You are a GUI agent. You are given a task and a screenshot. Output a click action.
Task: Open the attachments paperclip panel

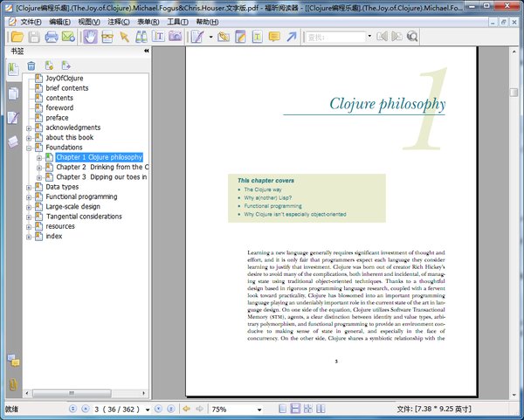pyautogui.click(x=13, y=384)
